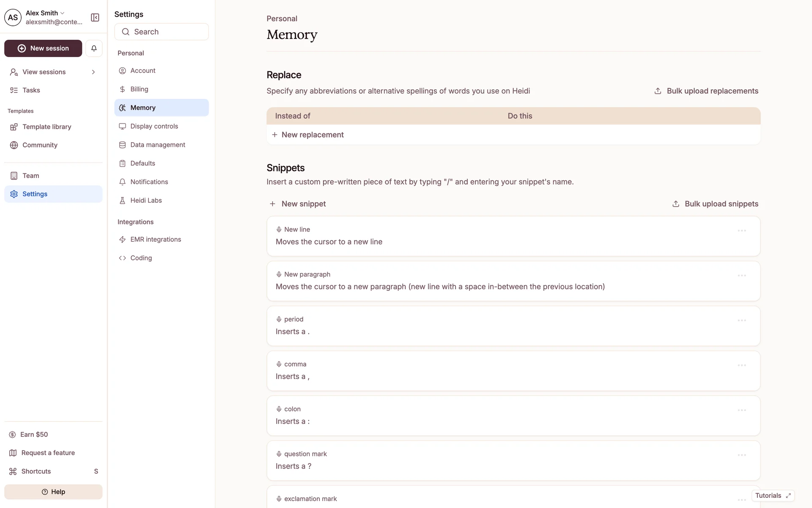Open Template library in sidebar
Viewport: 812px width, 508px height.
tap(47, 127)
